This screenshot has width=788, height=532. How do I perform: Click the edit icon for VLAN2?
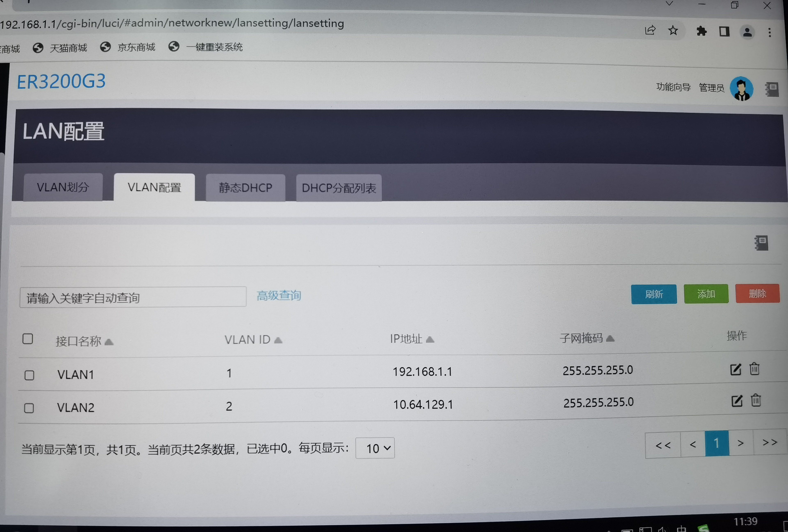736,401
